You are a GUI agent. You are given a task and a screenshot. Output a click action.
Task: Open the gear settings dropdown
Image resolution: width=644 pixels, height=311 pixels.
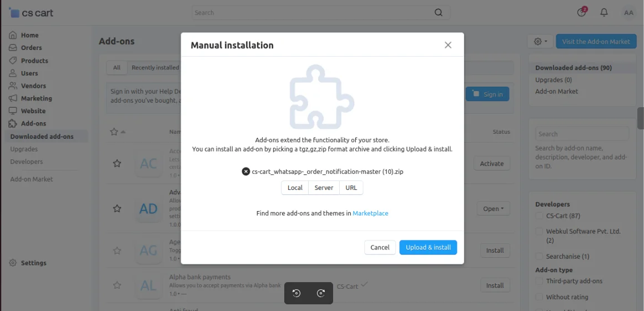(x=540, y=42)
